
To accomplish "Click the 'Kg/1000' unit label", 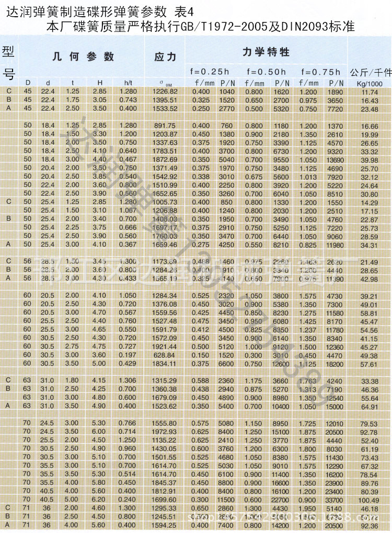I will pyautogui.click(x=370, y=84).
